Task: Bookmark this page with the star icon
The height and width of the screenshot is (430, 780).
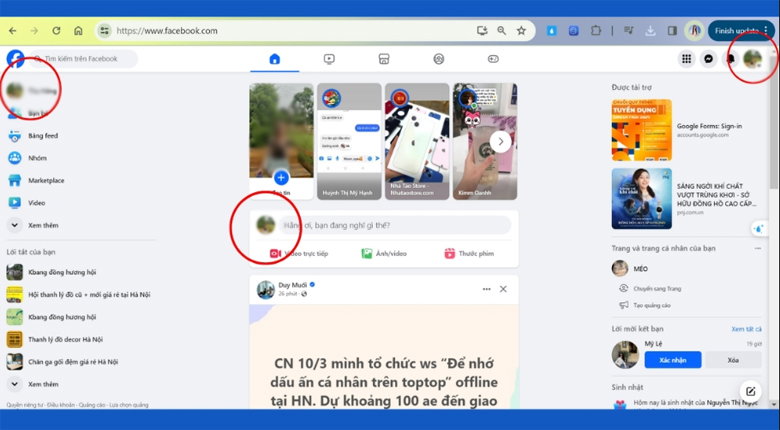Action: click(521, 31)
